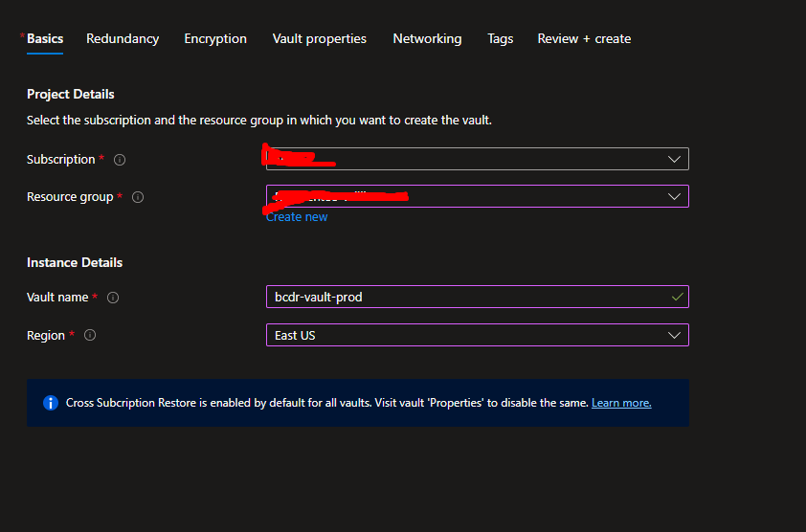The width and height of the screenshot is (806, 532).
Task: Follow the Learn more link in the banner
Action: 621,403
